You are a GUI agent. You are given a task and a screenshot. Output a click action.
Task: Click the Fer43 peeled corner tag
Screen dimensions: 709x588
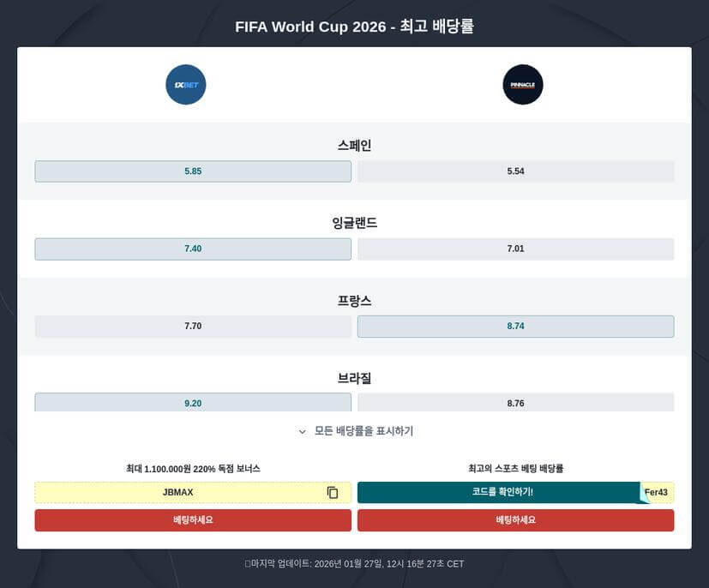click(x=654, y=492)
